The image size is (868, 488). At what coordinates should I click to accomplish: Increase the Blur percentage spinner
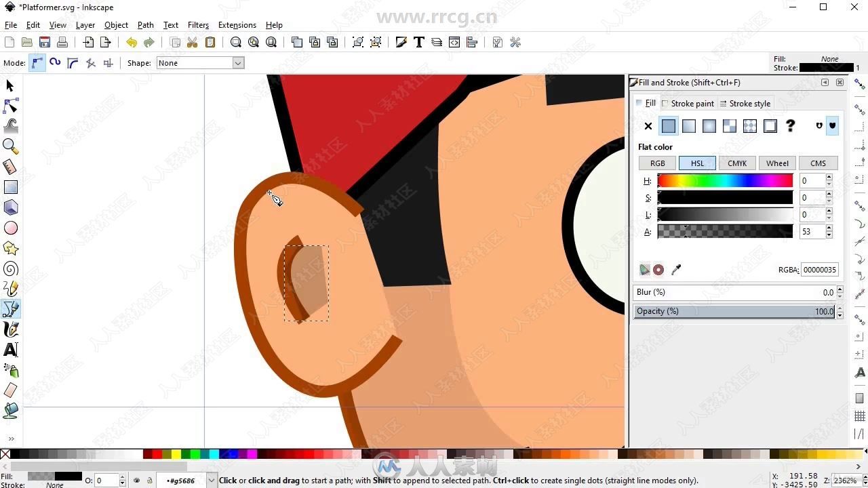click(840, 289)
